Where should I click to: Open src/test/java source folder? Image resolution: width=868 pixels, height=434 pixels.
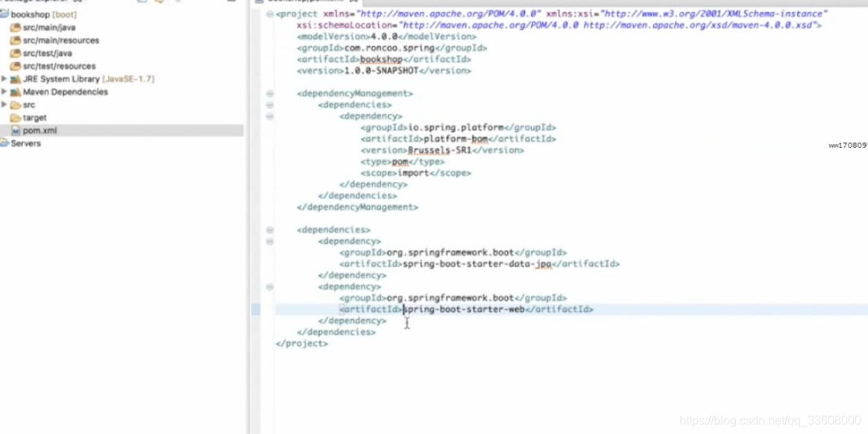click(47, 53)
